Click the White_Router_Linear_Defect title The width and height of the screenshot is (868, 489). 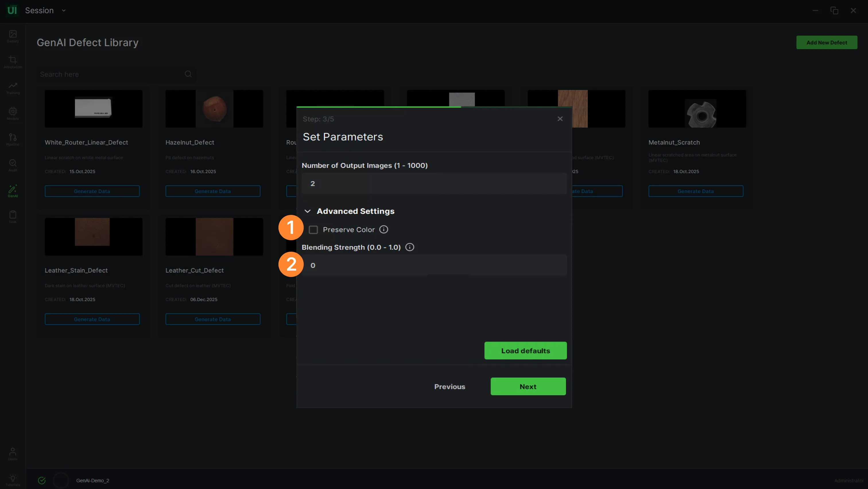86,142
